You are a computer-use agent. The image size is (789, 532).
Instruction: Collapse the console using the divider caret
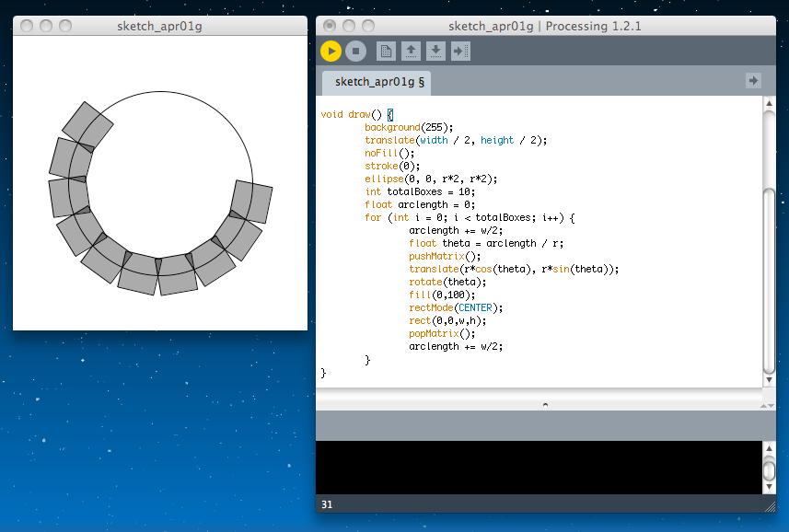click(545, 404)
